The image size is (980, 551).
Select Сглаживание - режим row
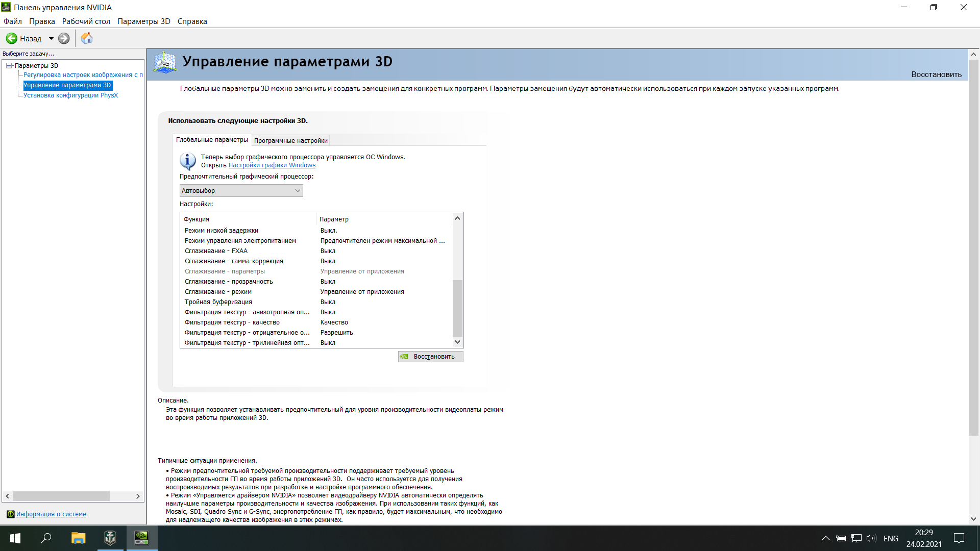pyautogui.click(x=316, y=292)
